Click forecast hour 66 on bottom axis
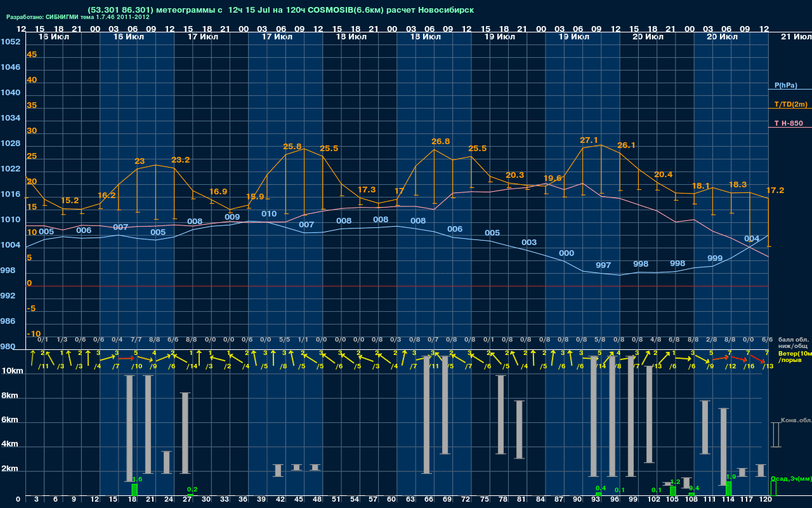Image resolution: width=812 pixels, height=508 pixels. 429,500
